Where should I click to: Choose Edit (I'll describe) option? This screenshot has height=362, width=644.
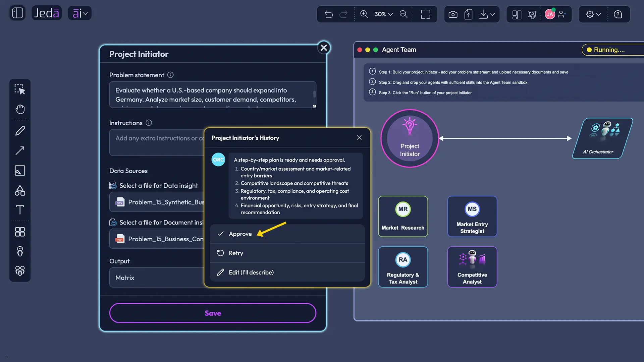[x=287, y=272]
